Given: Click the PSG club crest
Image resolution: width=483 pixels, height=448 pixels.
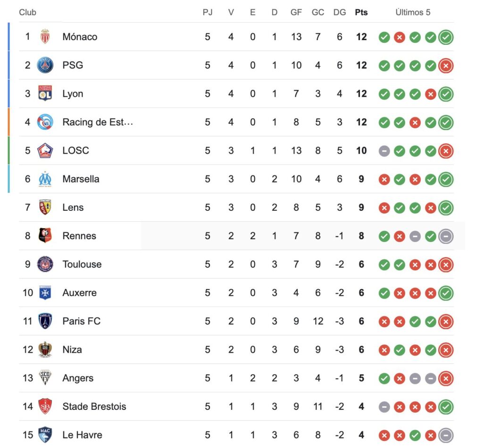Looking at the screenshot, I should click(x=45, y=65).
